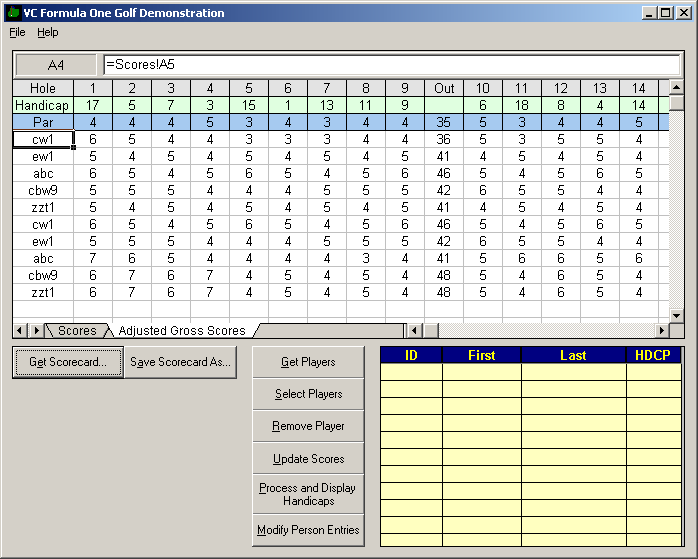
Task: Click the A4 cell reference box
Action: coord(56,65)
